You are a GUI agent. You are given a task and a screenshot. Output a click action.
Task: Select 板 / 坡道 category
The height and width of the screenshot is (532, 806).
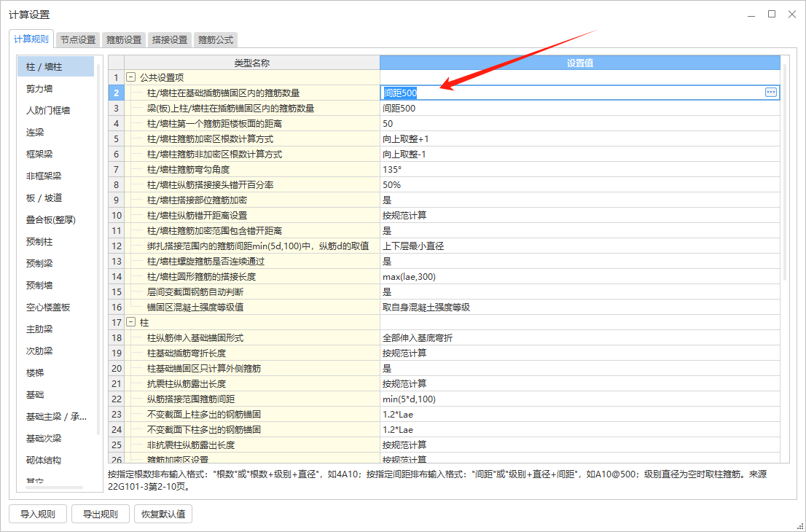(56, 198)
